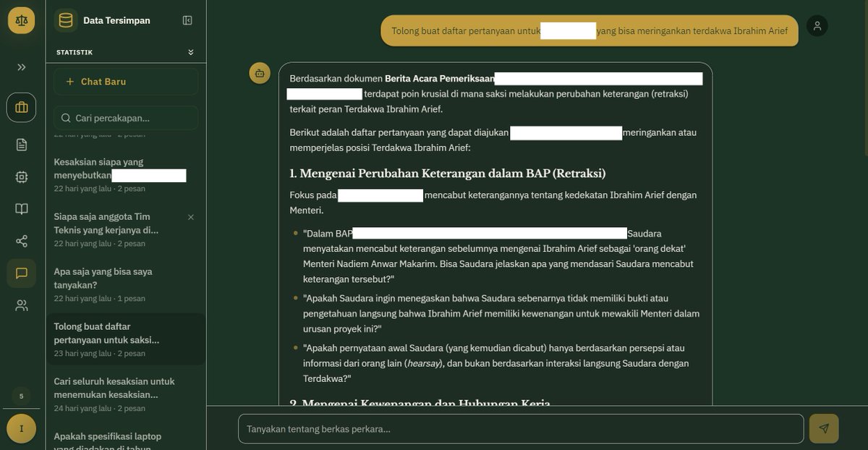
Task: Collapse the Data Tersimpan side panel
Action: click(187, 20)
